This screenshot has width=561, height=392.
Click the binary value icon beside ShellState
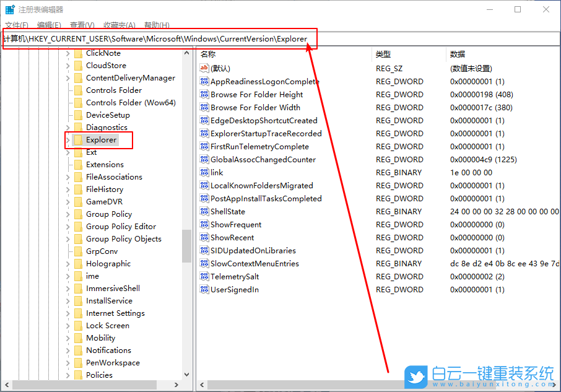(204, 211)
